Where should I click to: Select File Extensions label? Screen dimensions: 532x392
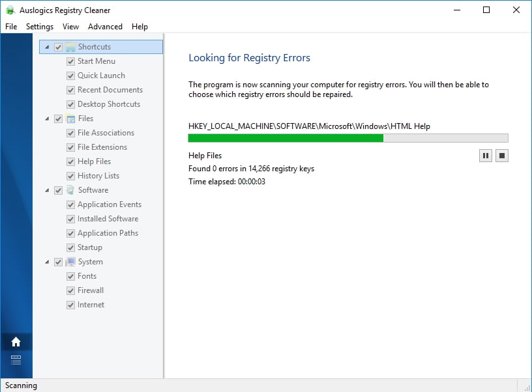tap(102, 147)
